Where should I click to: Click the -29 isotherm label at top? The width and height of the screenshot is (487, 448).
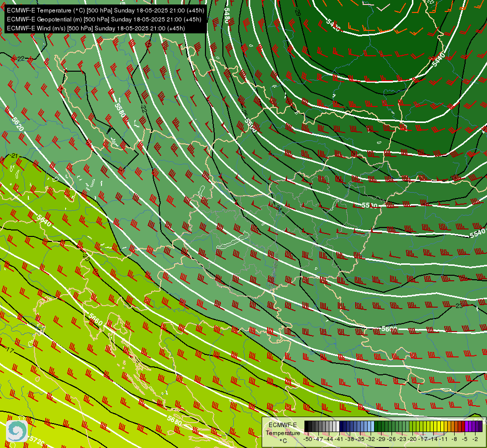pos(297,12)
